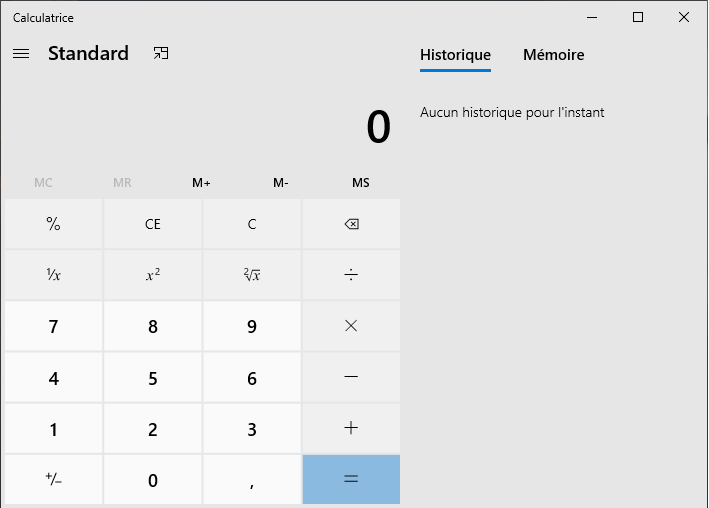Select the subtraction minus key
709x508 pixels.
(351, 377)
